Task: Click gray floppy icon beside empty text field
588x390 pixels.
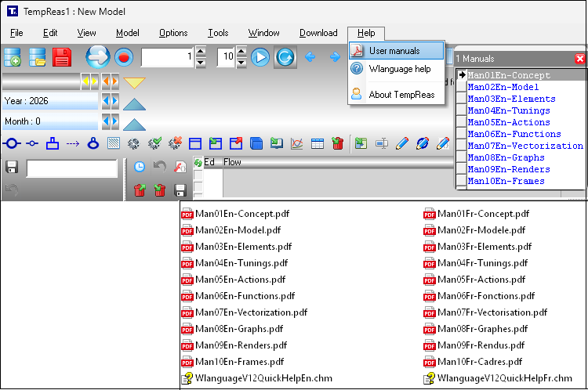Action: tap(12, 168)
